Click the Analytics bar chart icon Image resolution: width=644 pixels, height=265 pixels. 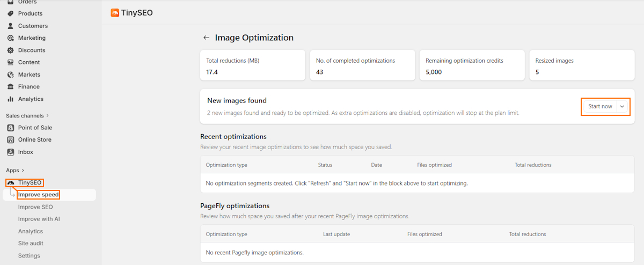(11, 99)
